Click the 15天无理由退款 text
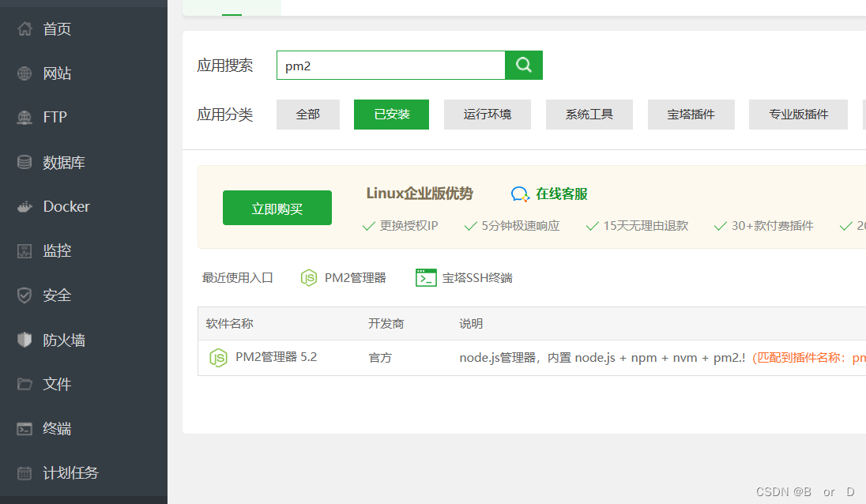The image size is (866, 504). pos(646,226)
